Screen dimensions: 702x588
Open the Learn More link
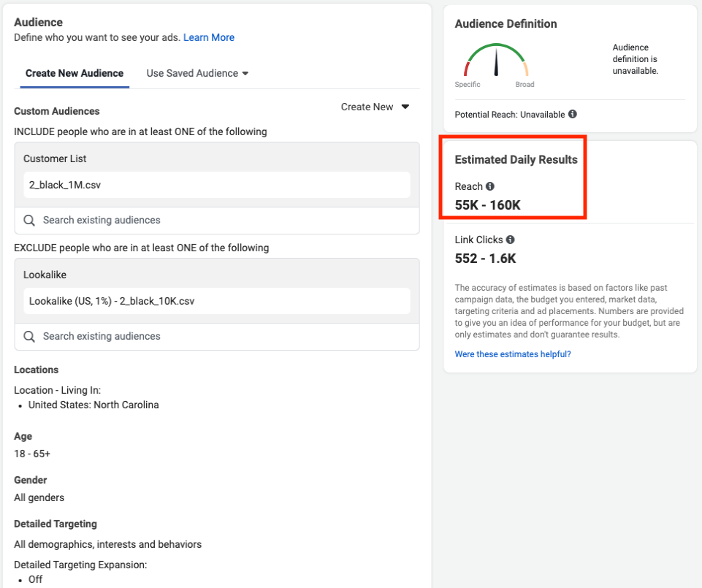coord(209,37)
